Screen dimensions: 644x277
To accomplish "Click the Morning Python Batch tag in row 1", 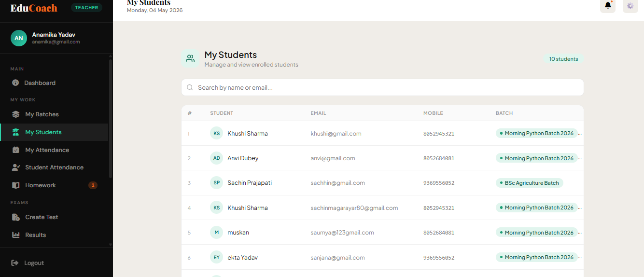I will 536,134.
